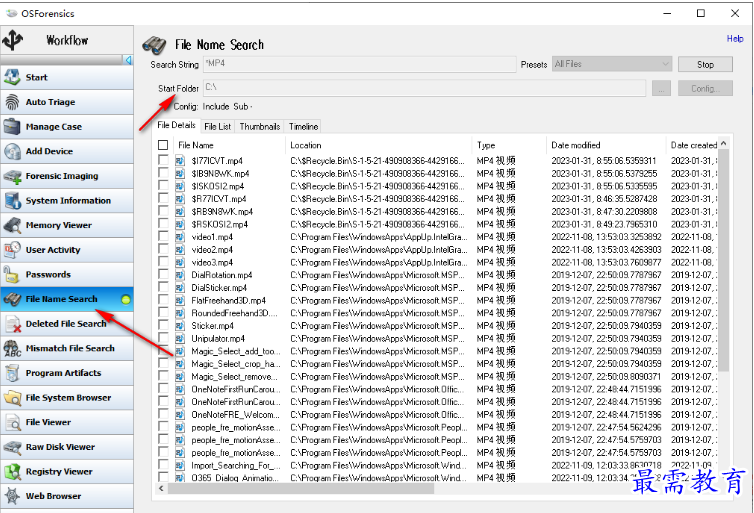This screenshot has width=754, height=513.
Task: Click the Stop search button
Action: click(x=705, y=64)
